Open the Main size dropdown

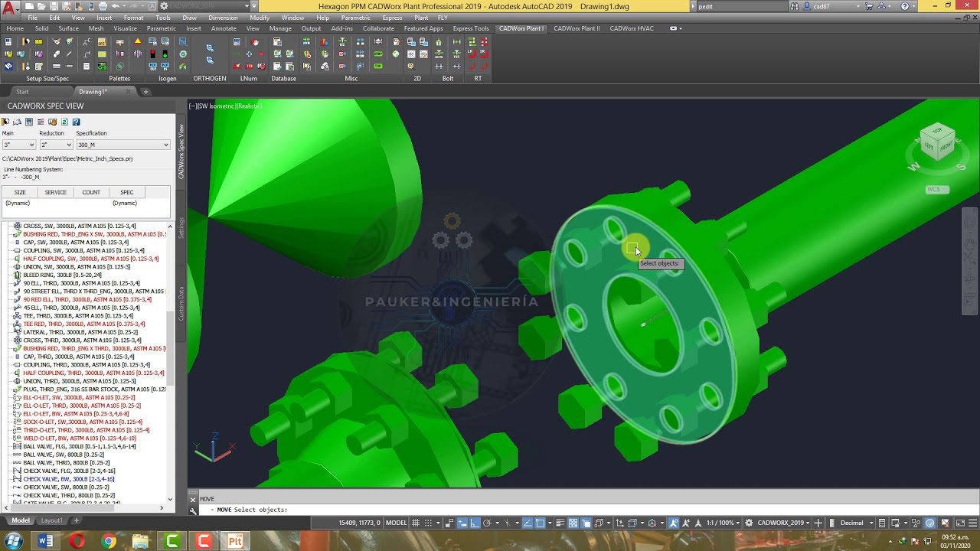19,145
